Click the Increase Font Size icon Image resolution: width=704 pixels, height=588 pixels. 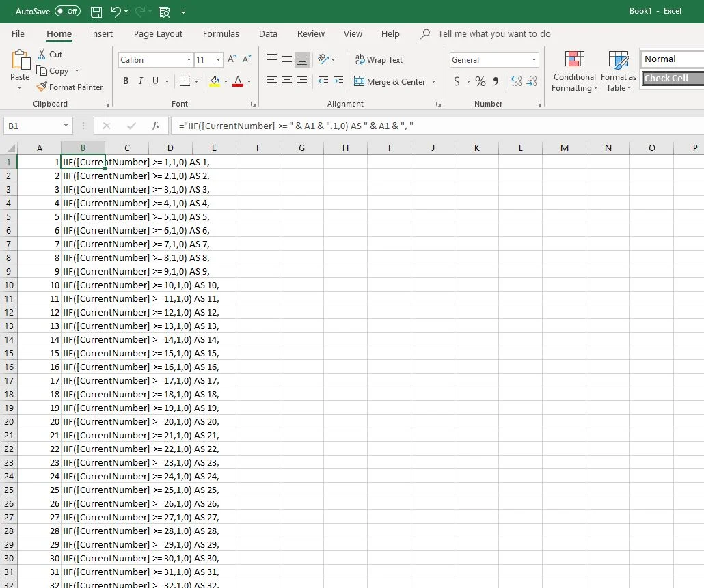pos(232,60)
